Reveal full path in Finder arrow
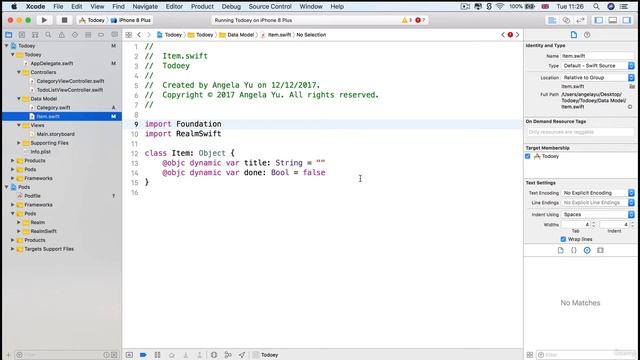Image resolution: width=640 pixels, height=360 pixels. 630,107
